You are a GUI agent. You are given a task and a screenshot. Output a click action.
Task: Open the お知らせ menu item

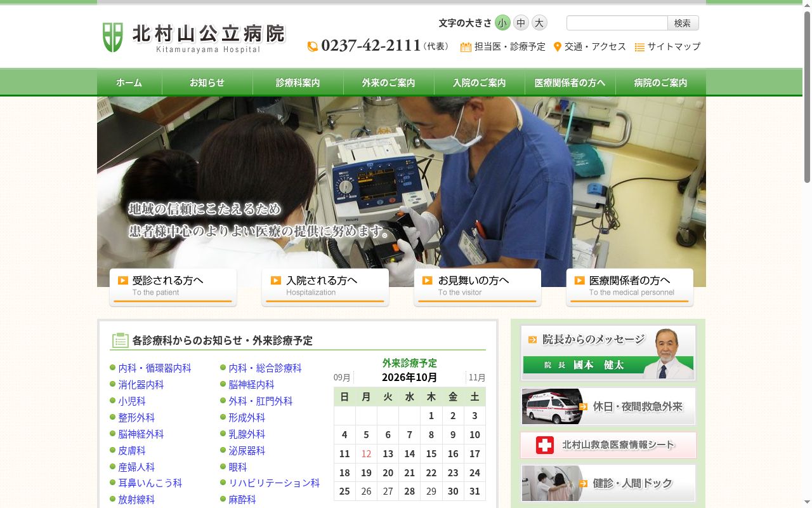click(x=207, y=83)
